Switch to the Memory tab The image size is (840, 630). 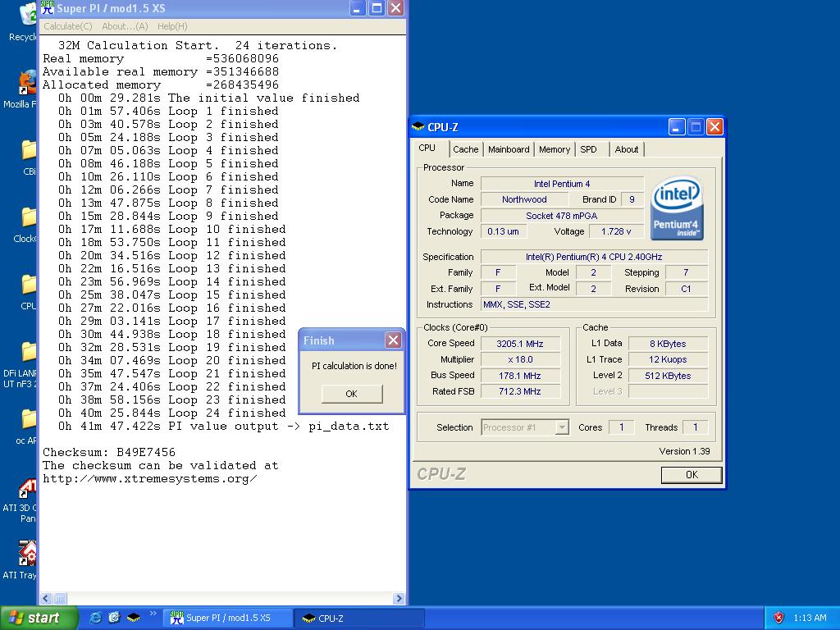(x=555, y=149)
